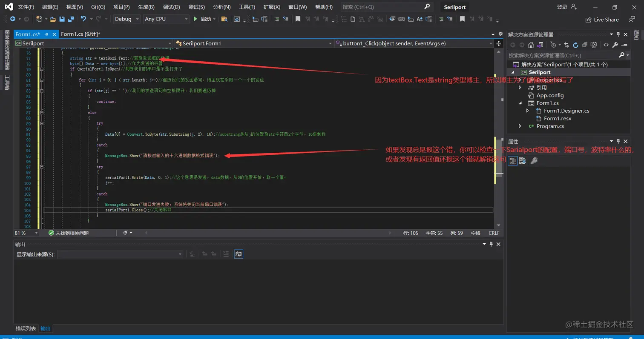
Task: Click the find in files icon
Action: coord(224,19)
